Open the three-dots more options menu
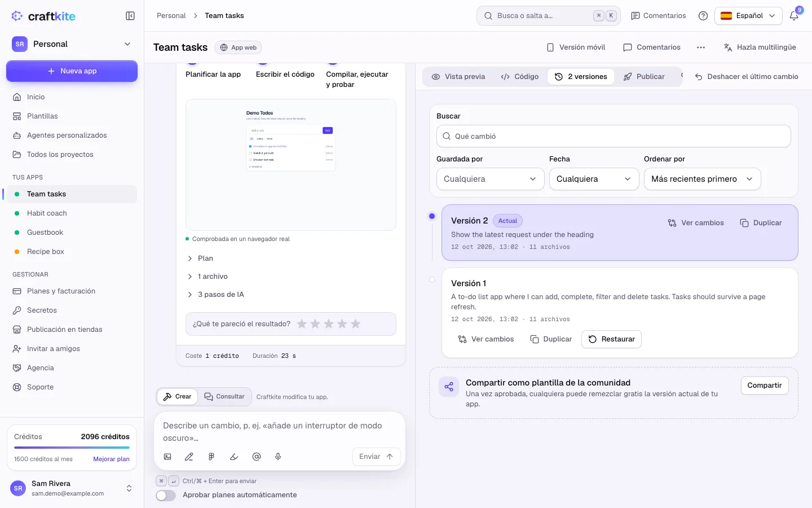Viewport: 812px width, 508px height. [701, 47]
